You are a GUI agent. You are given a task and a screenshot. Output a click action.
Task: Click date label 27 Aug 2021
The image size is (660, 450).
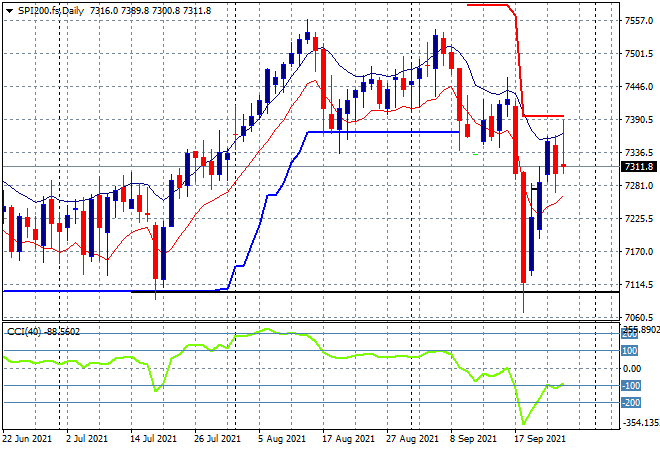pyautogui.click(x=412, y=439)
